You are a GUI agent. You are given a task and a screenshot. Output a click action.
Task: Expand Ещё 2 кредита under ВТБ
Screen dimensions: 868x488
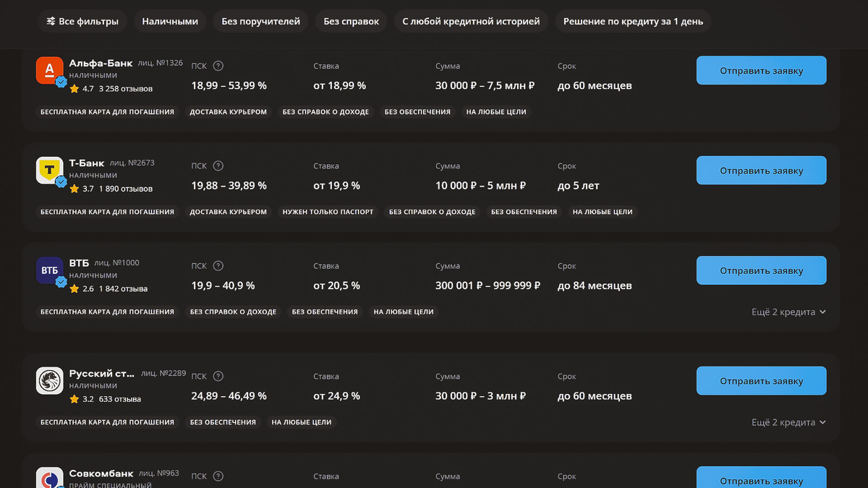click(x=788, y=312)
